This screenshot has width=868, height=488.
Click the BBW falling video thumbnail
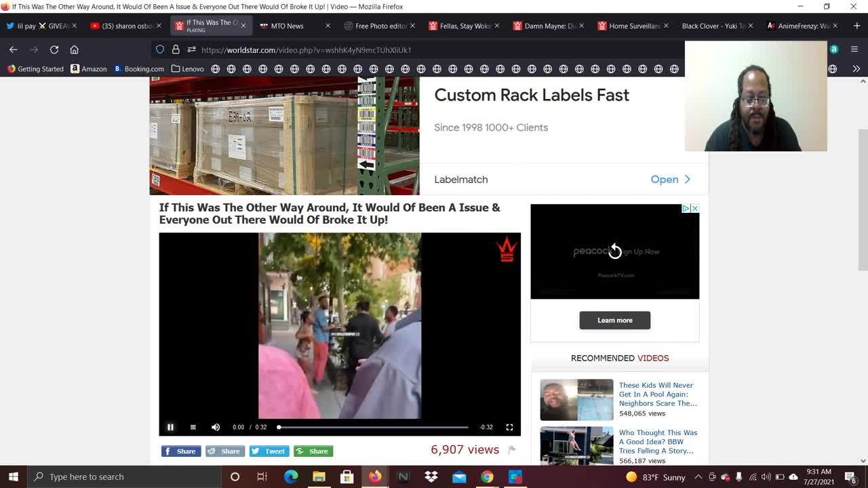pyautogui.click(x=576, y=446)
